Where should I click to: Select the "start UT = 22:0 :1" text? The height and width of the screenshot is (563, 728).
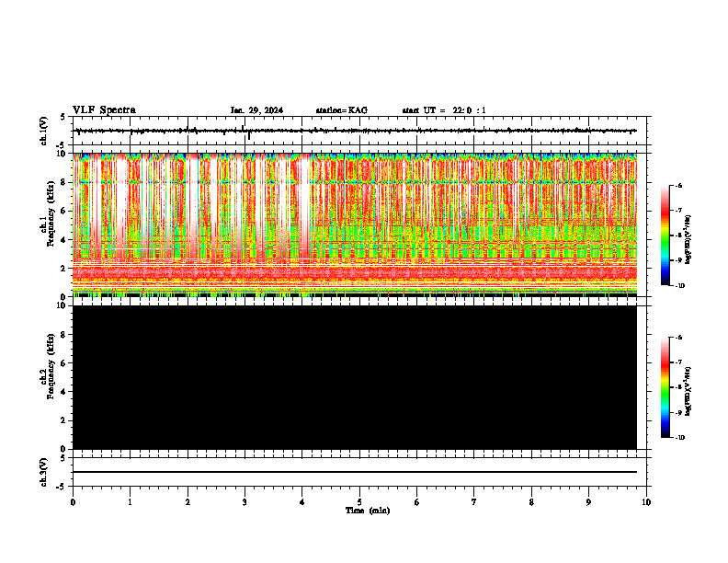(444, 110)
